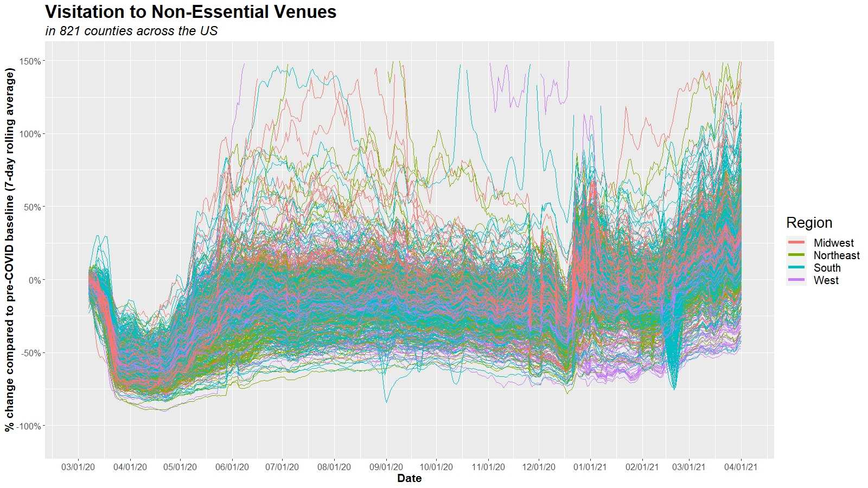868x488 pixels.
Task: Select the 'Region' legend title
Action: pos(809,223)
